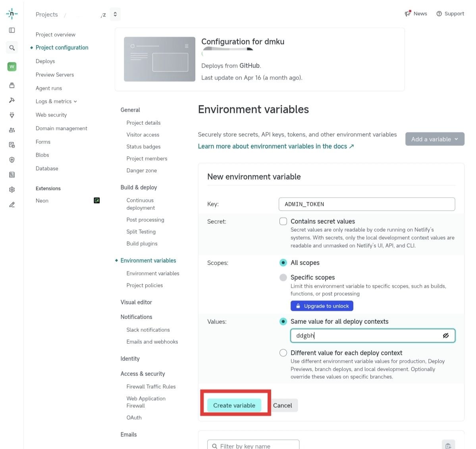Click the plug extensions icon in sidebar
Viewport: 476px width, 449px height.
click(12, 115)
